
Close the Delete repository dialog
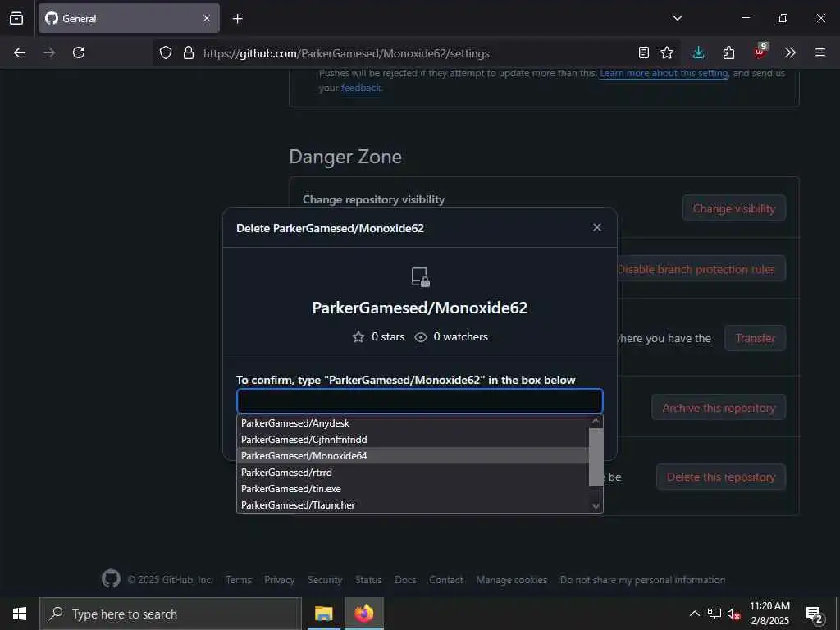(x=597, y=228)
